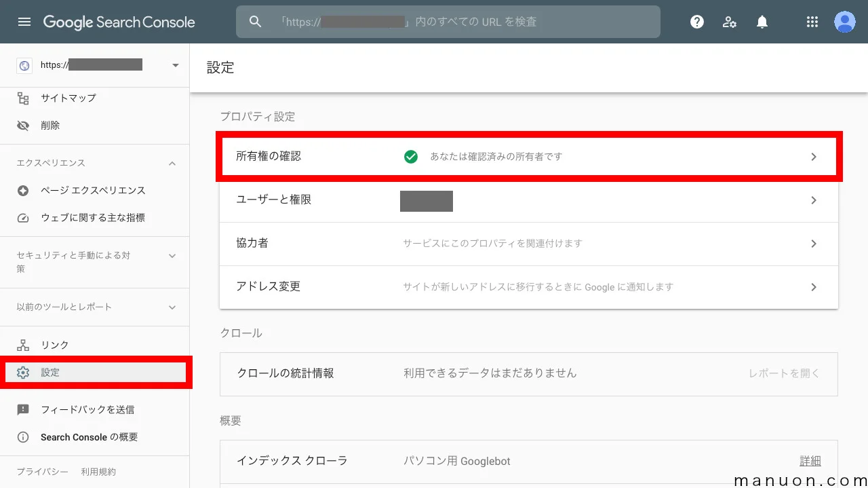
Task: Click the 所有権の確認 label
Action: pos(269,156)
